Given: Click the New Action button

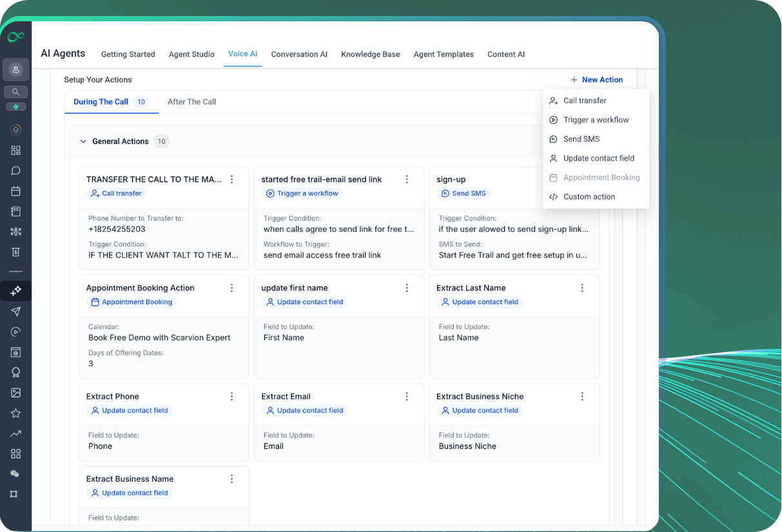Looking at the screenshot, I should pos(596,80).
